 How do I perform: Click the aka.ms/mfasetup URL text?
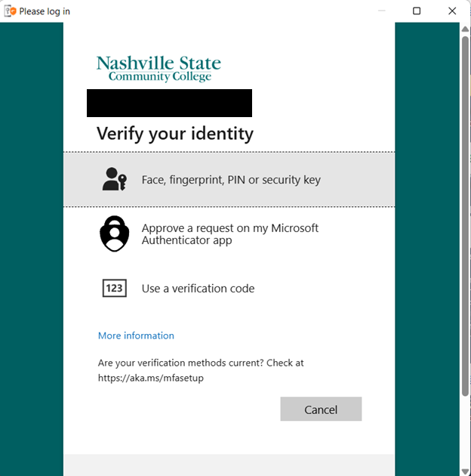click(151, 378)
